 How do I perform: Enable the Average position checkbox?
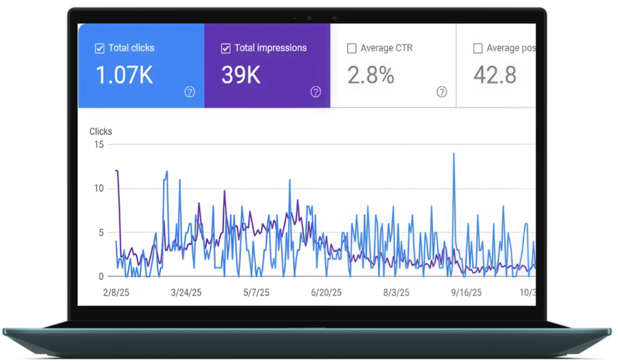click(x=478, y=48)
